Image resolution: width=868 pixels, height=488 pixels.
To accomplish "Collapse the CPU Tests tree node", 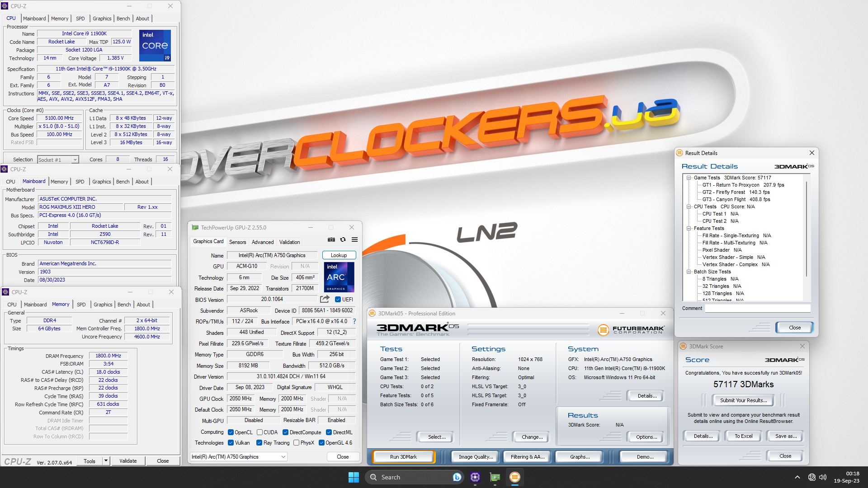I will tap(689, 206).
